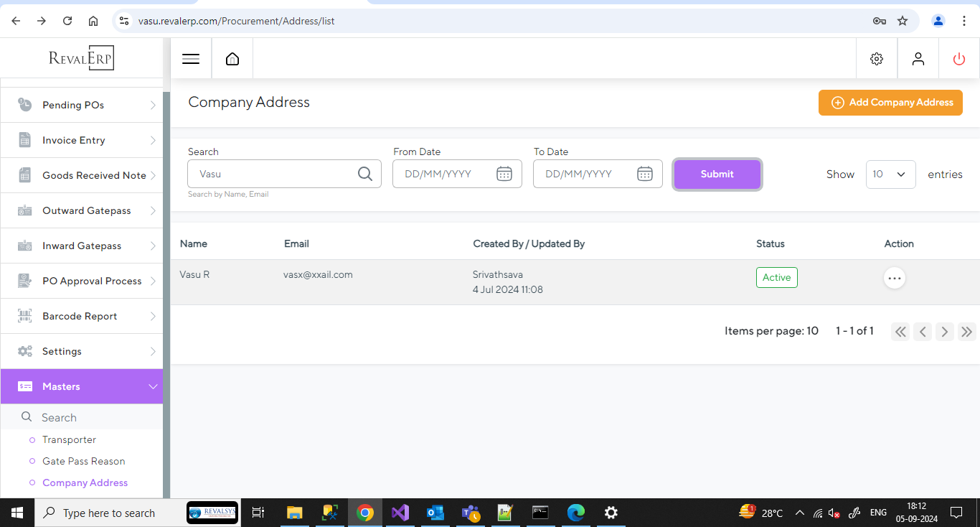Open To Date calendar picker icon
Image resolution: width=980 pixels, height=527 pixels.
(x=645, y=174)
